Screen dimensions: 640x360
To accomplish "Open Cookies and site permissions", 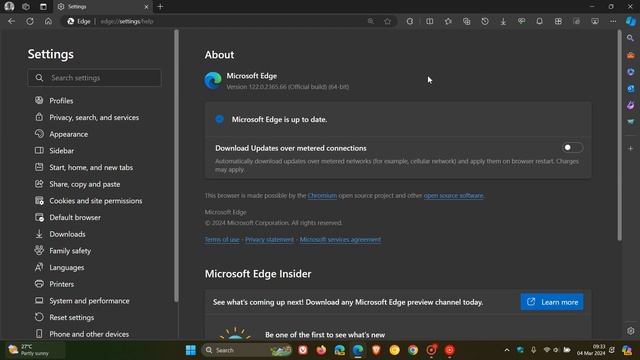I will tap(96, 201).
